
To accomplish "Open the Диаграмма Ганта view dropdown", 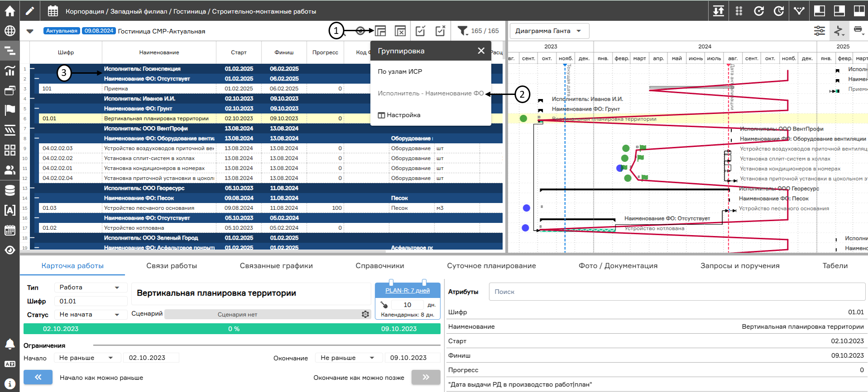I will click(x=549, y=31).
